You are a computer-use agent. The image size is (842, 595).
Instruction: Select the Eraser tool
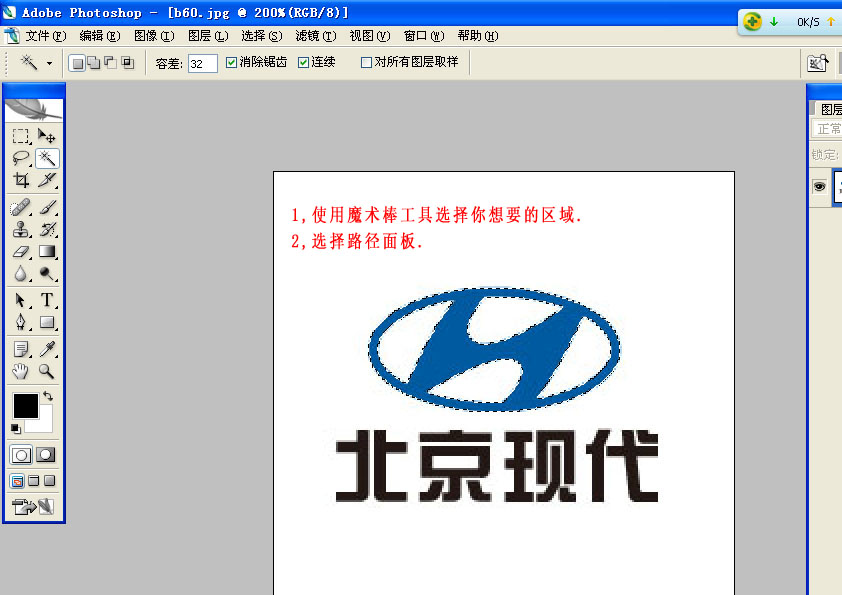(x=20, y=251)
